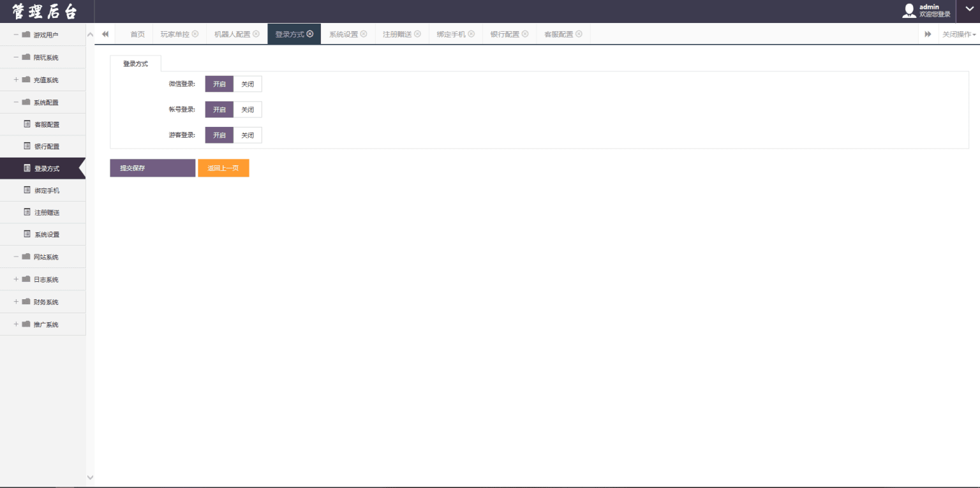This screenshot has width=980, height=488.
Task: Open 绑定手机 in the sidebar
Action: tap(47, 190)
